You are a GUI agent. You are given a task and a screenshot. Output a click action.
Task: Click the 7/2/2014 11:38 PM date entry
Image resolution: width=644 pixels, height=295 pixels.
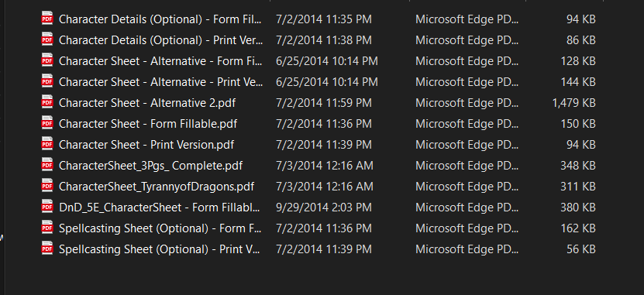(x=324, y=40)
